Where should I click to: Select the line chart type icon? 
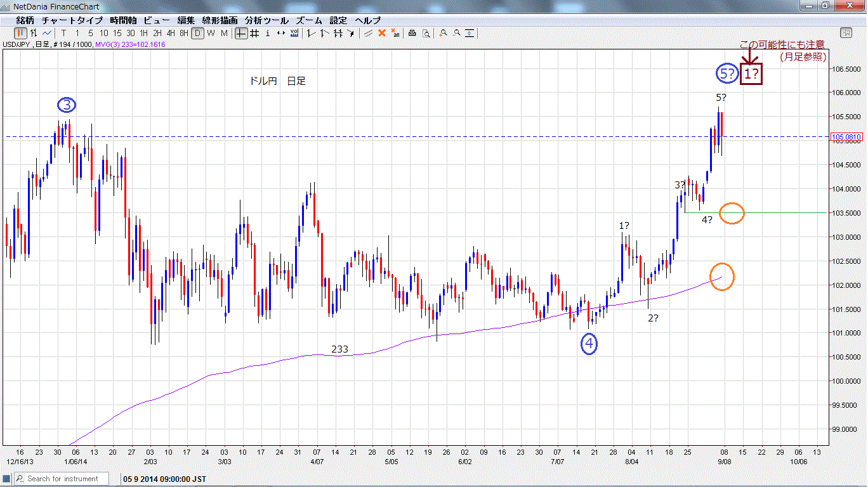(47, 33)
